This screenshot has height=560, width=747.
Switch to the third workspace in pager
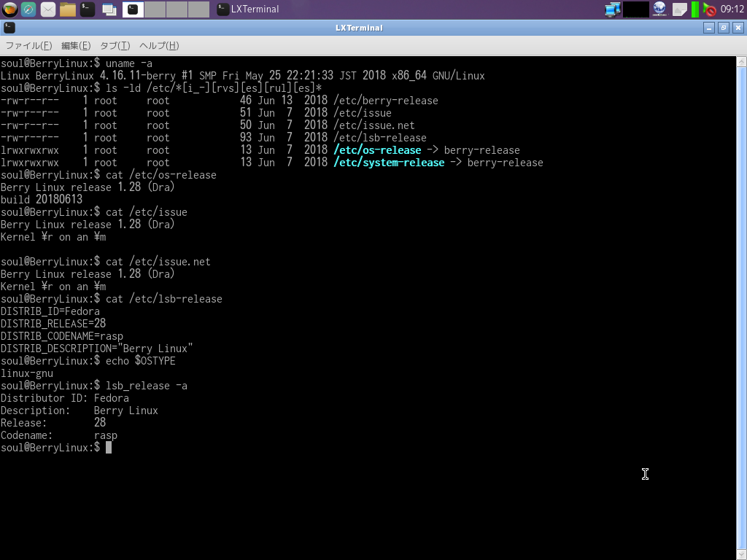(177, 9)
